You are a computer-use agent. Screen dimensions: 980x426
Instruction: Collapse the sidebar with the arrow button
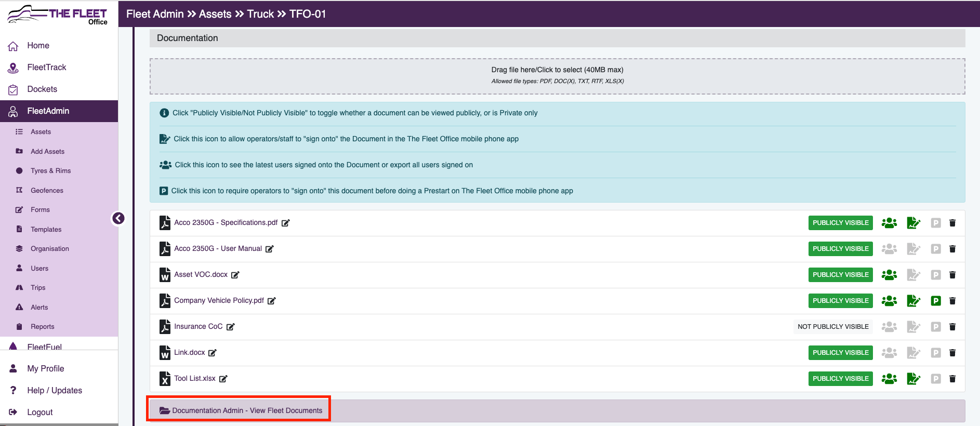point(118,218)
